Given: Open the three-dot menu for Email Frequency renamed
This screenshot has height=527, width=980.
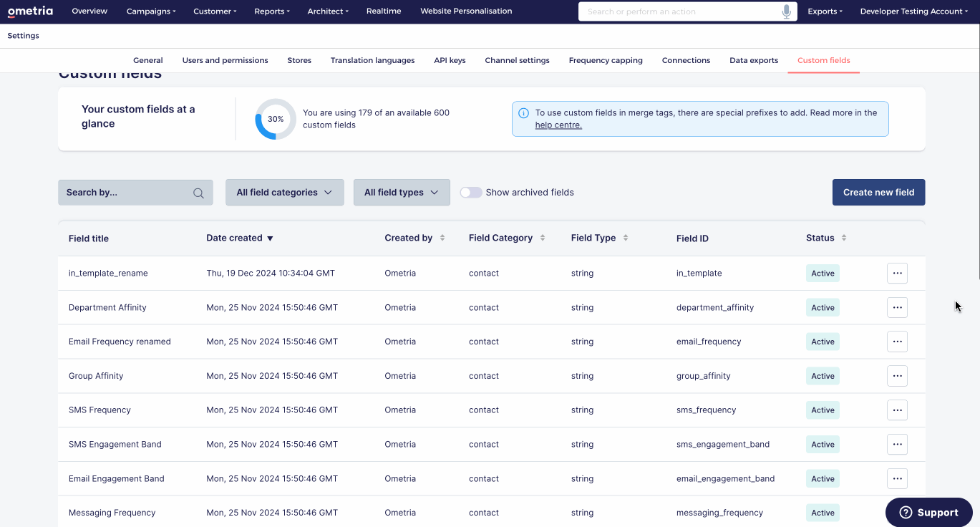Looking at the screenshot, I should click(897, 342).
